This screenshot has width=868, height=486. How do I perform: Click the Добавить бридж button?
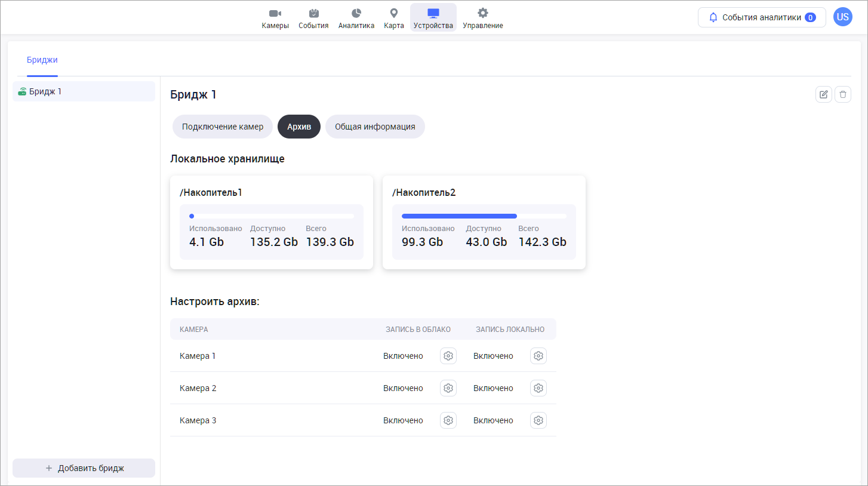[84, 468]
